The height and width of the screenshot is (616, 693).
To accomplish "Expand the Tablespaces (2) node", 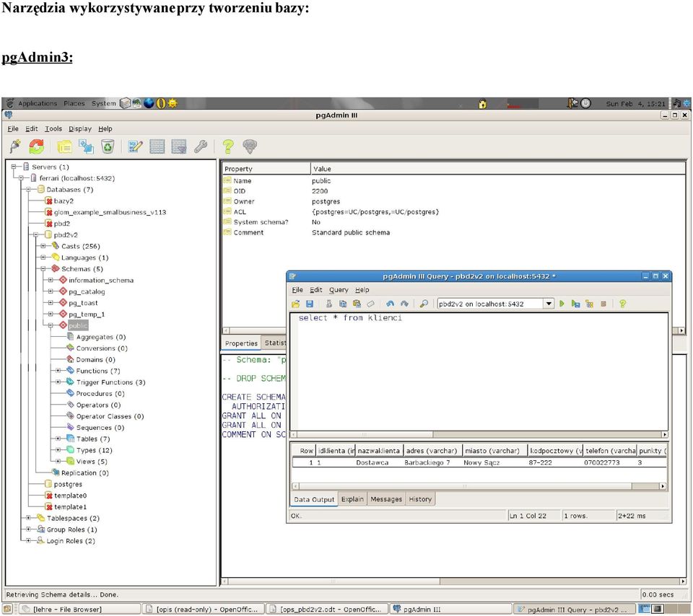I will tap(28, 518).
